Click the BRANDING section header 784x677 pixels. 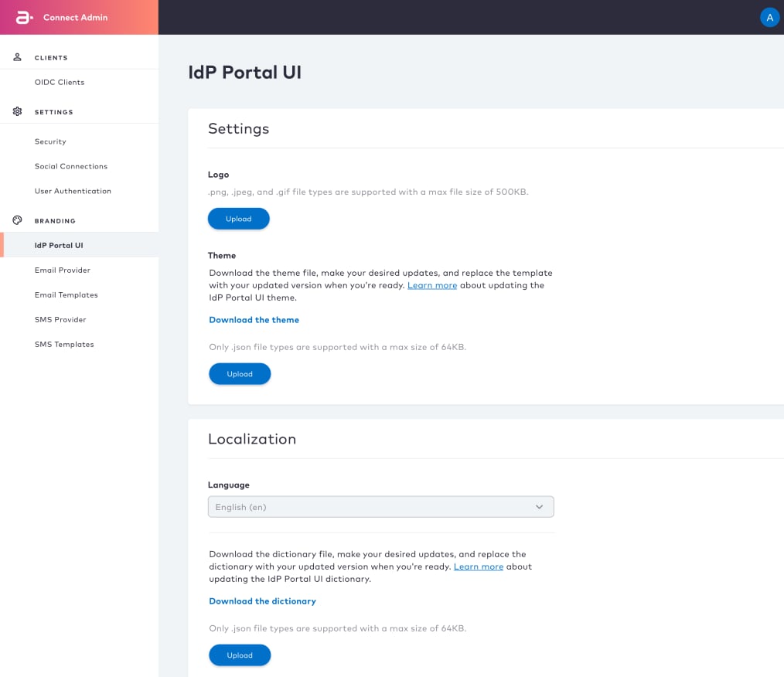point(55,221)
